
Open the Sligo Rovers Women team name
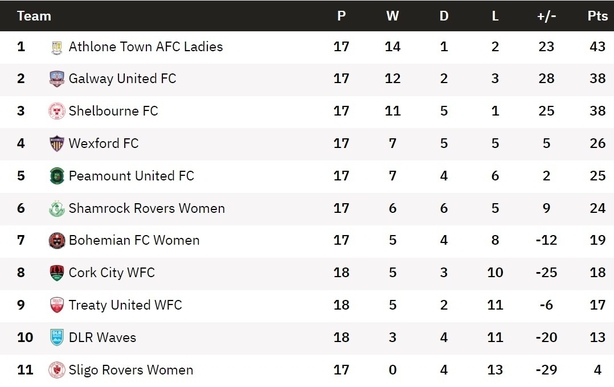(131, 370)
